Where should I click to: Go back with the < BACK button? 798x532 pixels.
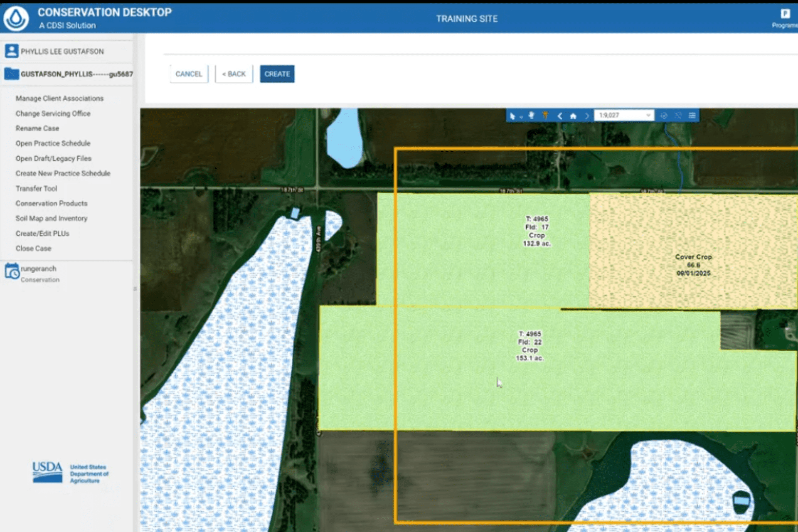coord(234,74)
